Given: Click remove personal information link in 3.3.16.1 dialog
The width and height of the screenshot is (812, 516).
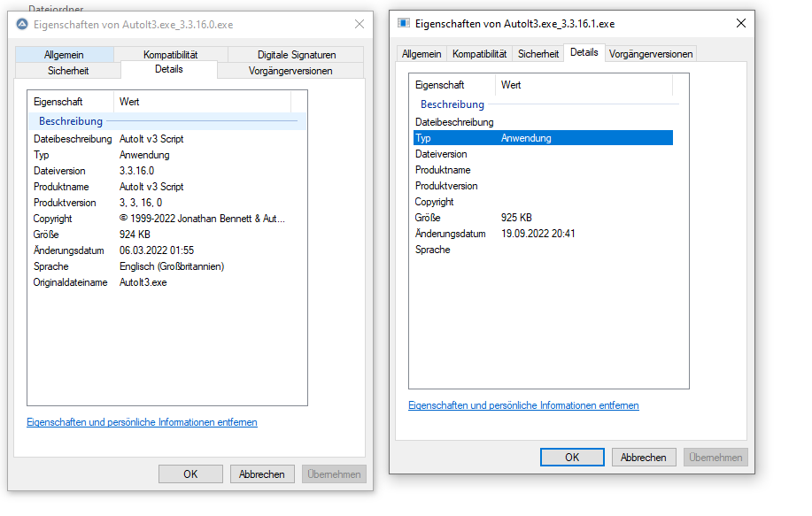Looking at the screenshot, I should 523,405.
